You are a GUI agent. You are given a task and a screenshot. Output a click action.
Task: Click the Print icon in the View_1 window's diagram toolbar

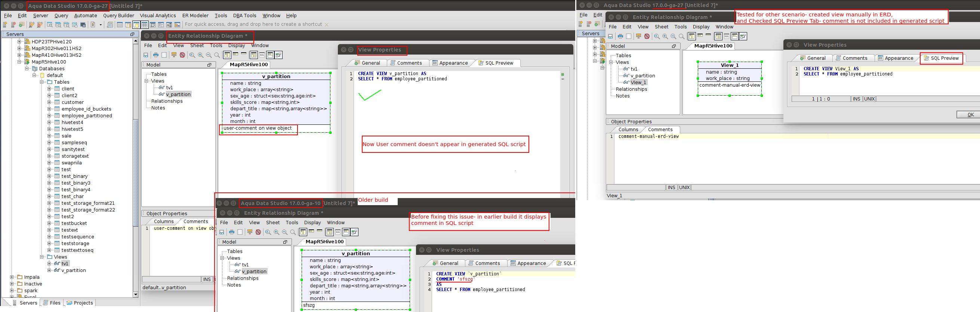point(620,36)
